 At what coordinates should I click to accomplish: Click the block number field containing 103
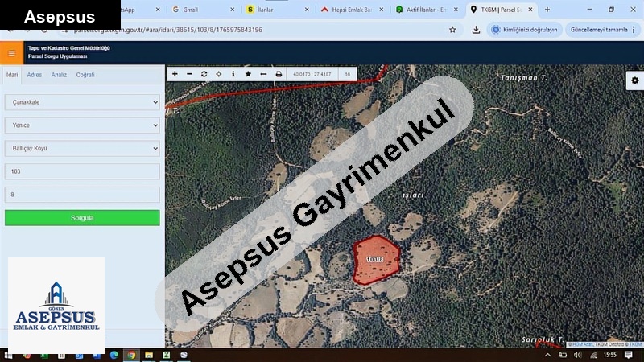pos(82,171)
